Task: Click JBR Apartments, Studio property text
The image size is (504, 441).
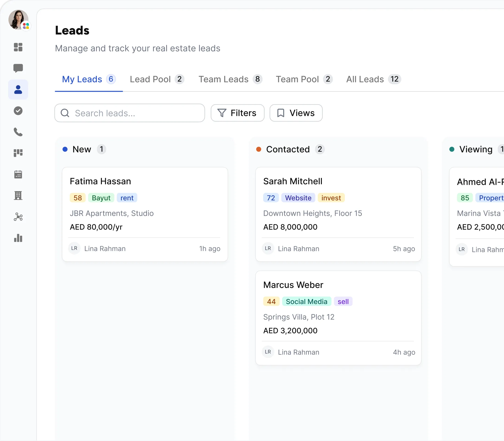Action: tap(112, 213)
